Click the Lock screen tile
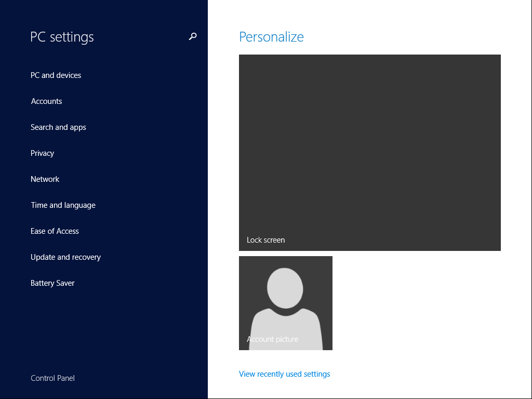 point(370,153)
